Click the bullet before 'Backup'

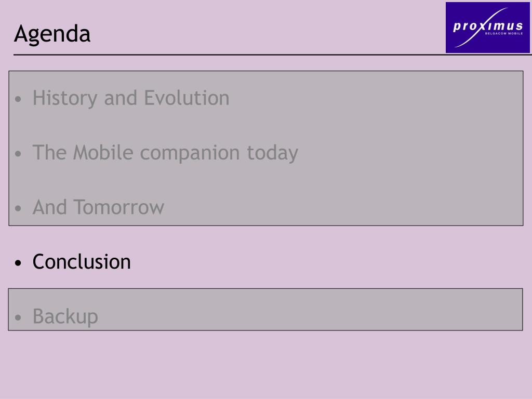(18, 317)
